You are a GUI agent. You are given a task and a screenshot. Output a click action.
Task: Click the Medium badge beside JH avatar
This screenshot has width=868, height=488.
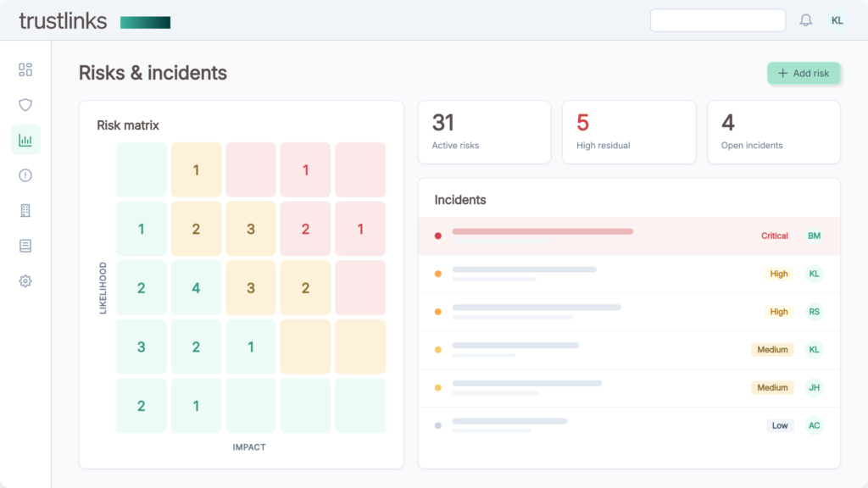tap(772, 387)
